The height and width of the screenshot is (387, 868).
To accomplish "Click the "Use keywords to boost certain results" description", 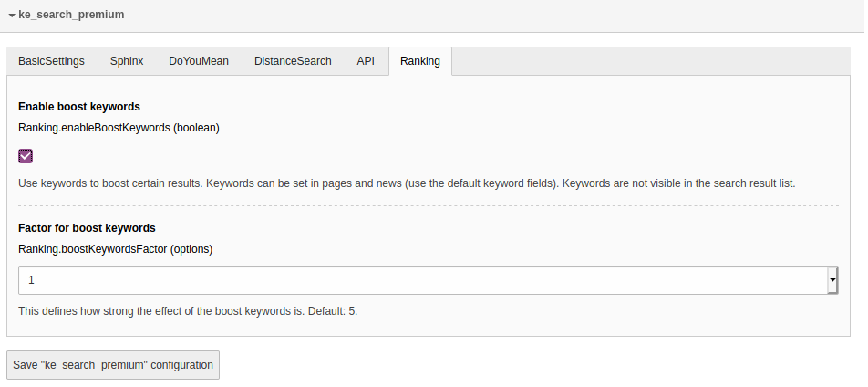I will point(407,183).
